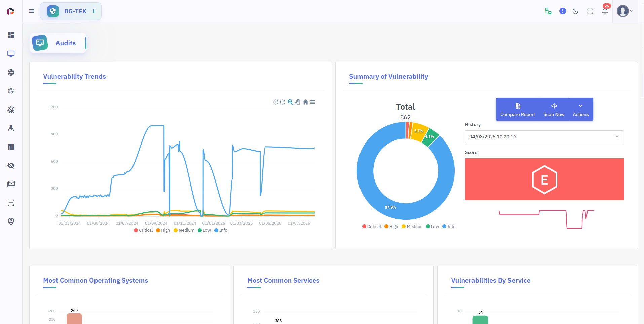
Task: Open the chart hamburger export menu
Action: point(312,102)
